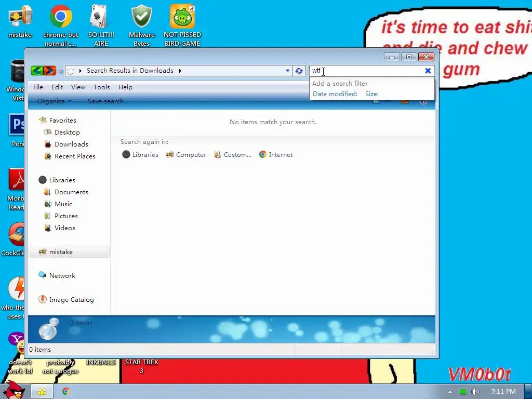The image size is (532, 399).
Task: Expand the breadcrumb root arrow before Search Results
Action: [81, 71]
